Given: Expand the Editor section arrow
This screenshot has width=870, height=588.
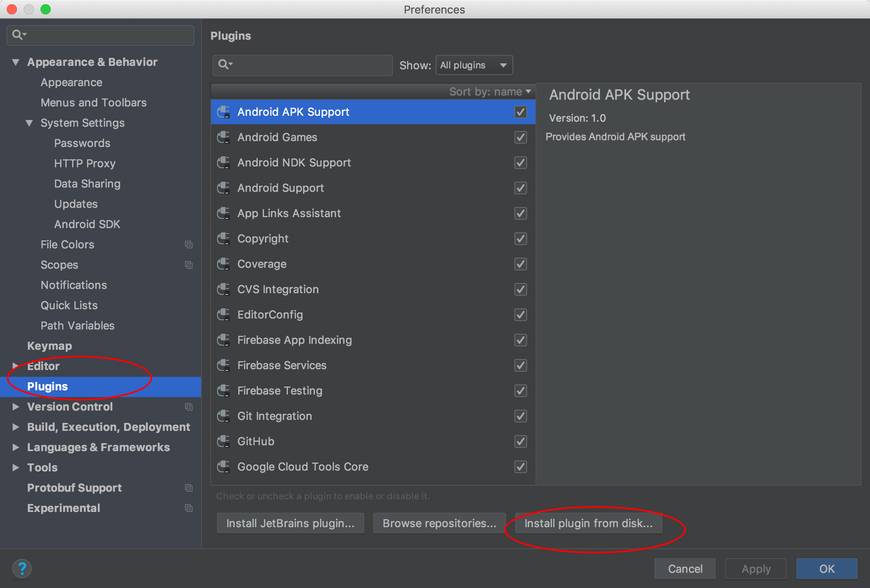Looking at the screenshot, I should point(16,366).
